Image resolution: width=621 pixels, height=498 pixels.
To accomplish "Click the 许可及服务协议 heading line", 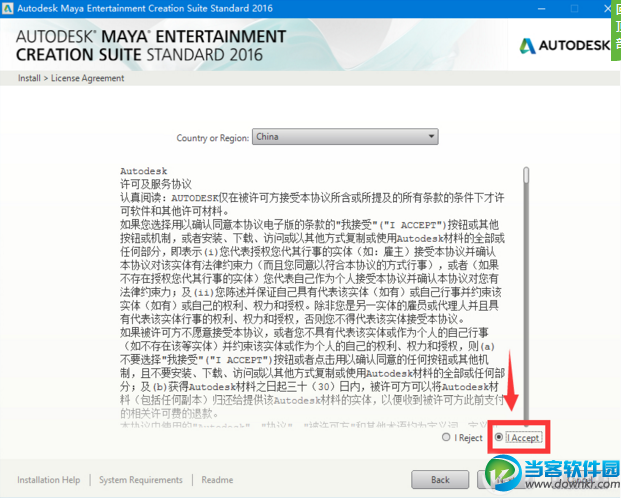I will [x=156, y=184].
